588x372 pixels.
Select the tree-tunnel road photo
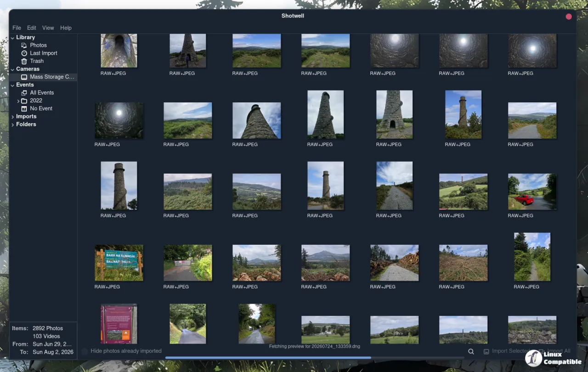point(187,324)
